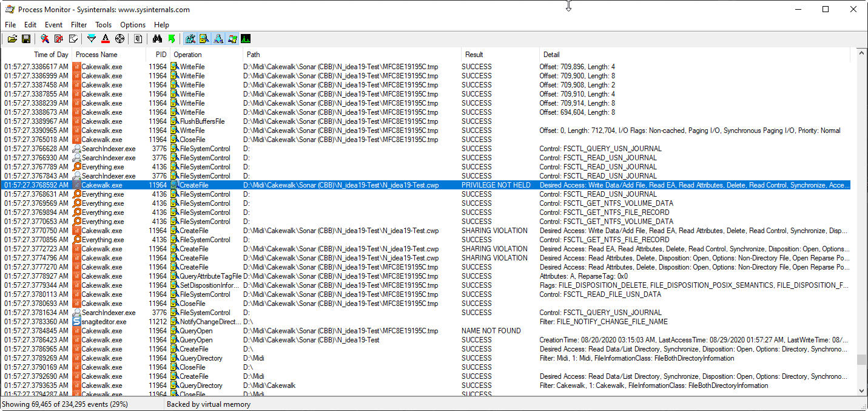Sort by PID column header
This screenshot has width=868, height=411.
(158, 55)
